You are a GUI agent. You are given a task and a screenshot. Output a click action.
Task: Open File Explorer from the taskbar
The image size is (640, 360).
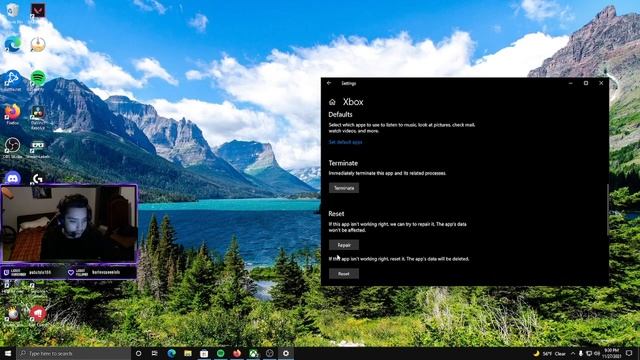[x=188, y=353]
